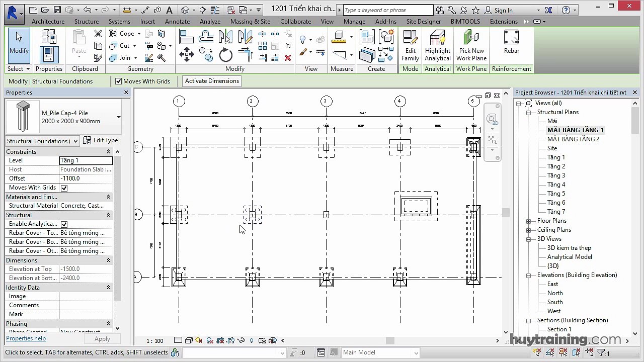Click the Cut to Clipboard scissors icon
This screenshot has height=362, width=644.
pos(98,34)
